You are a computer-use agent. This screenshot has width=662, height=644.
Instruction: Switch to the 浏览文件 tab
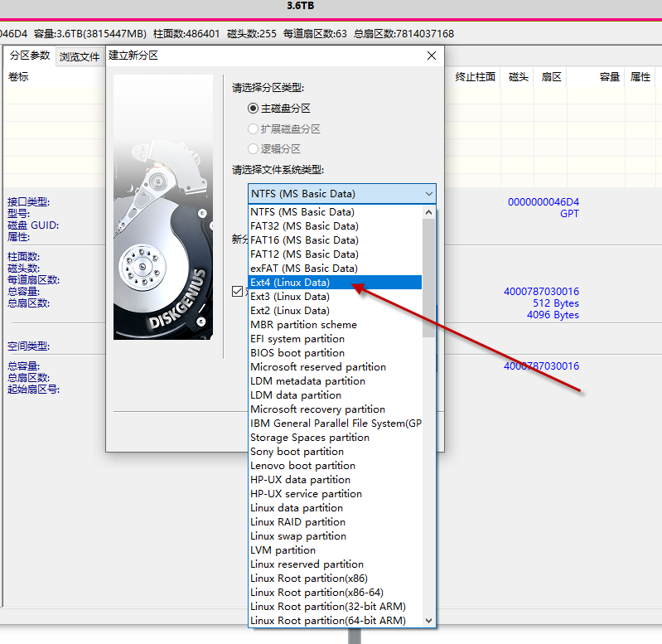pyautogui.click(x=80, y=56)
